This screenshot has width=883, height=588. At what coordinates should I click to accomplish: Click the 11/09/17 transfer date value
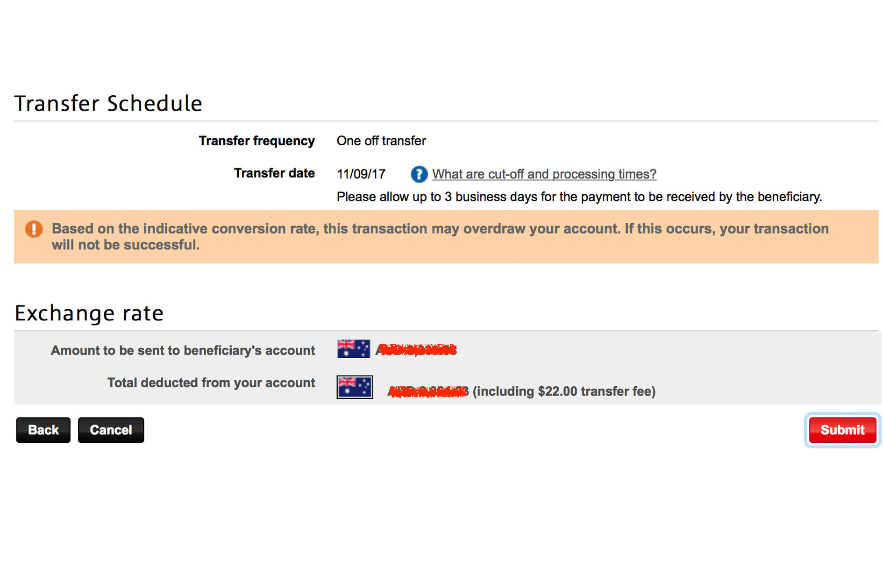(361, 174)
